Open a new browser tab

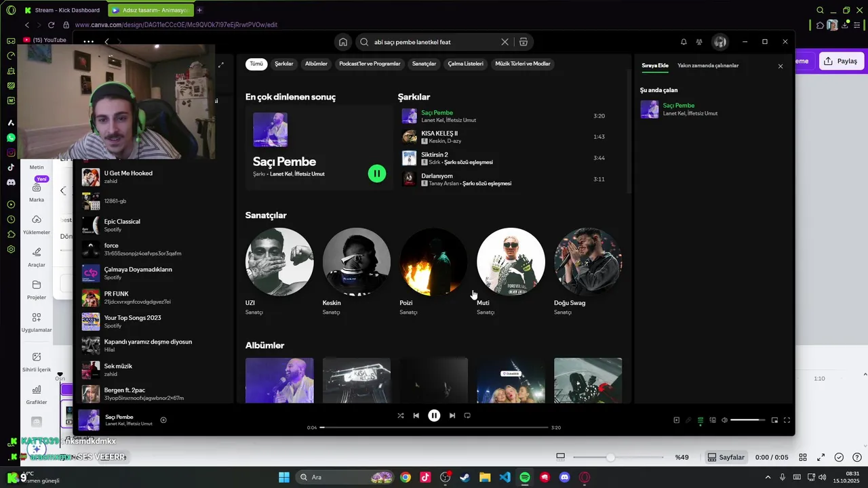click(199, 10)
